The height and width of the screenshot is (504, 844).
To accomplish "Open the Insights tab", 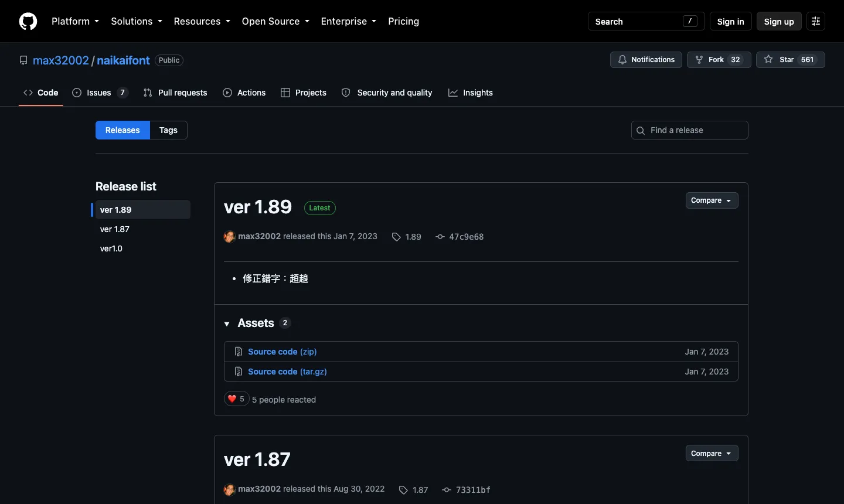I will (471, 93).
